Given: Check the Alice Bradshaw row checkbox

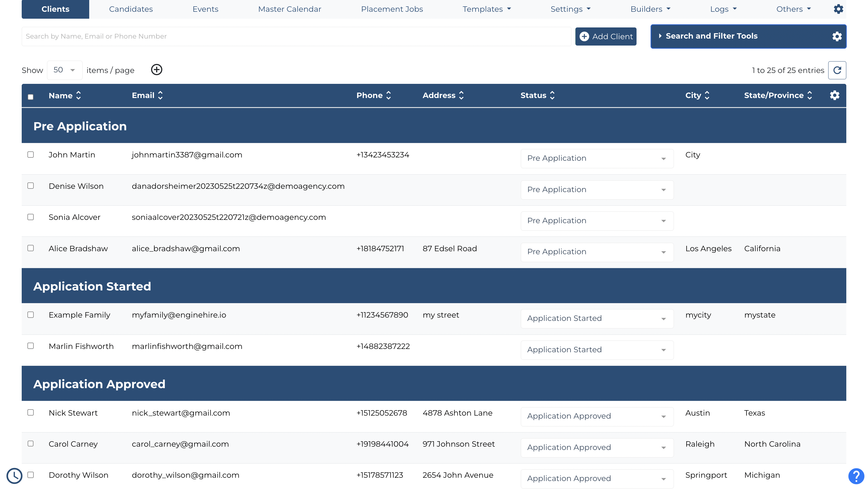Looking at the screenshot, I should pos(31,248).
